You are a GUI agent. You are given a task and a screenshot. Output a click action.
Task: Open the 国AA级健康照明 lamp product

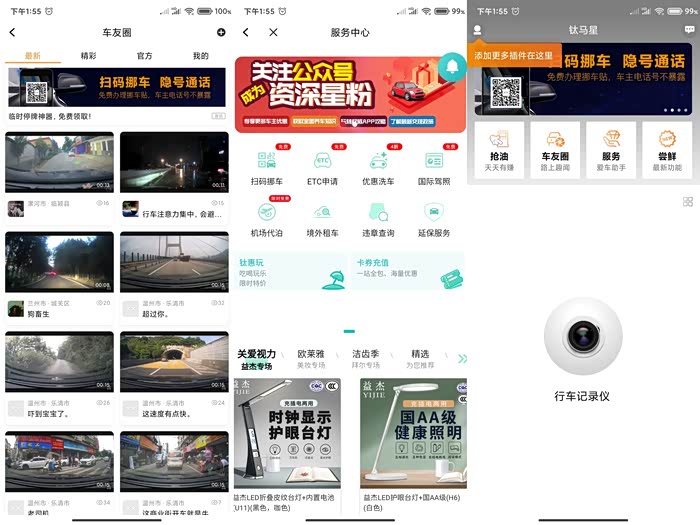pyautogui.click(x=414, y=433)
